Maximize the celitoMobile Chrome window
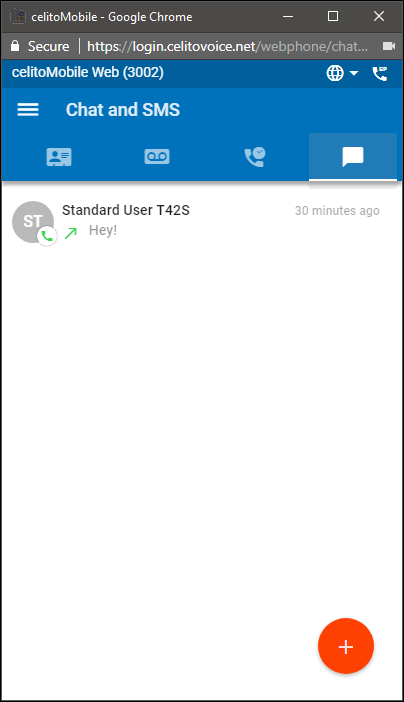The height and width of the screenshot is (702, 404). 333,17
